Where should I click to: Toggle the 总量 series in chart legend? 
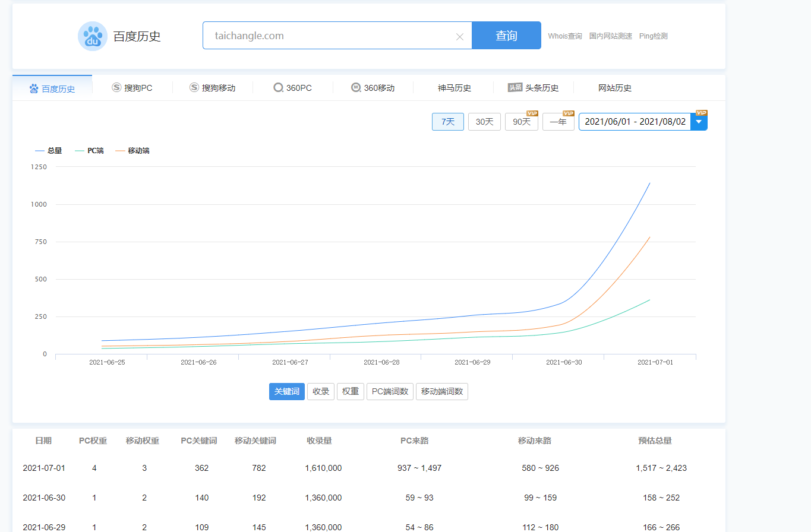tap(49, 151)
